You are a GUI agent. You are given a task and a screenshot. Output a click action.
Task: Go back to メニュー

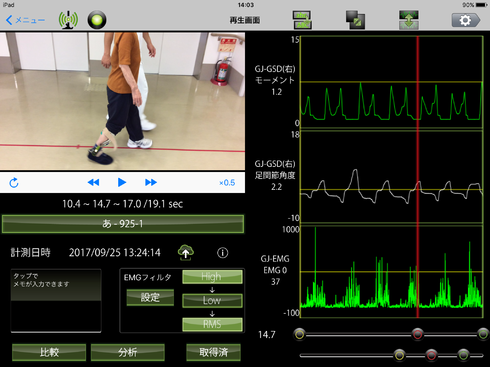(x=25, y=20)
